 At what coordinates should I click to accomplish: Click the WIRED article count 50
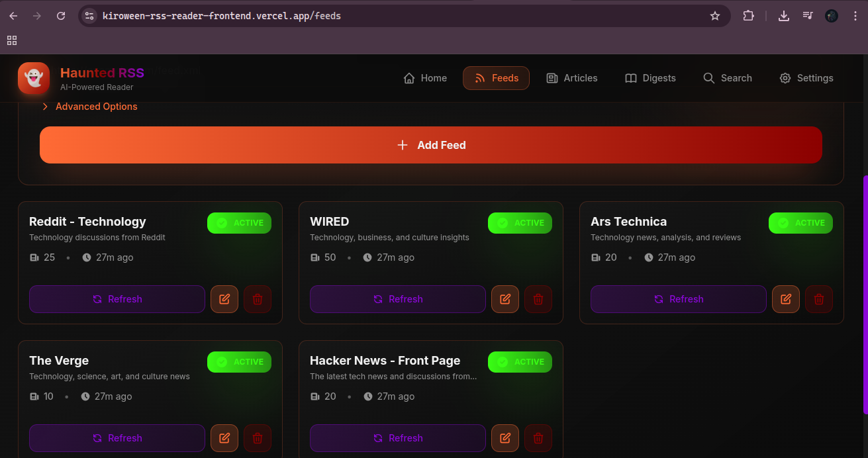pyautogui.click(x=324, y=257)
